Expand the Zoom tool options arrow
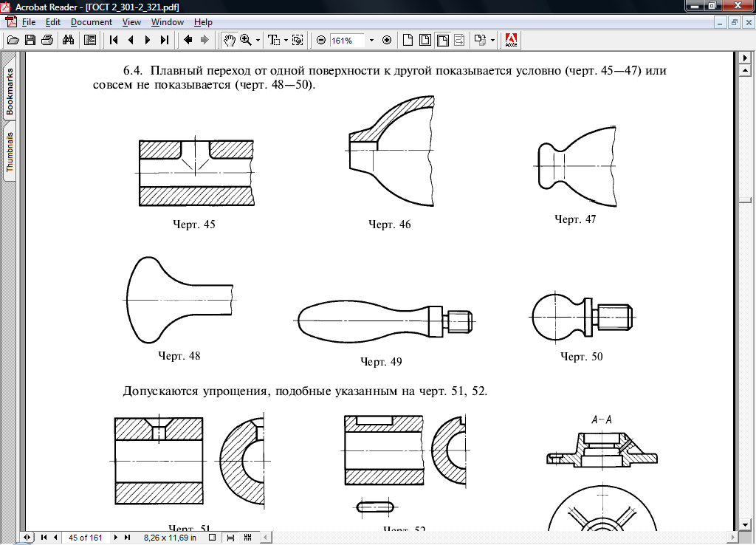756x545 pixels. click(x=258, y=40)
